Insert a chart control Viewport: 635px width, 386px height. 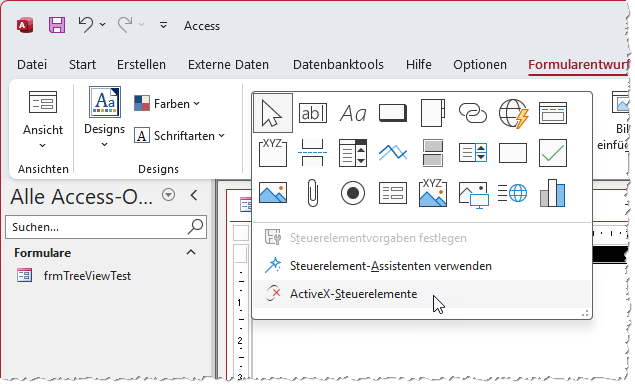pos(553,193)
